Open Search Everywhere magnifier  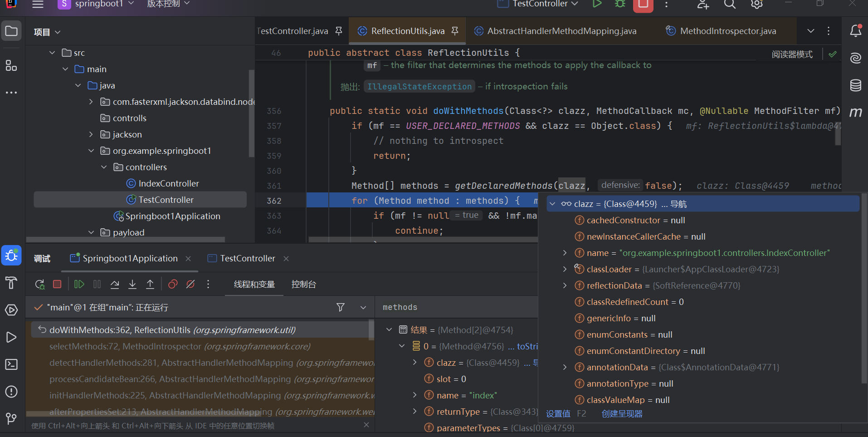[730, 4]
